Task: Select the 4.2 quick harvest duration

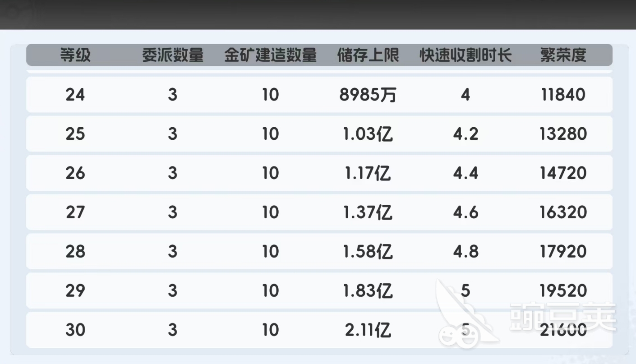Action: coord(465,134)
